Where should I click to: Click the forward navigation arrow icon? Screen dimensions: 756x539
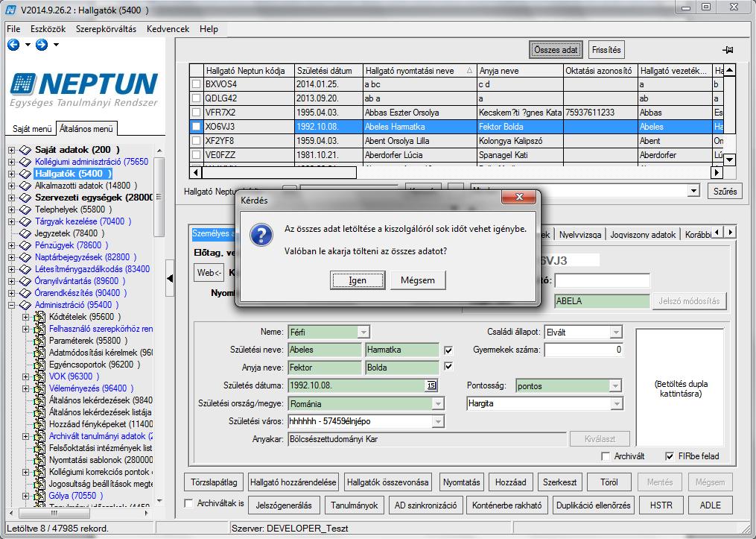[x=42, y=45]
